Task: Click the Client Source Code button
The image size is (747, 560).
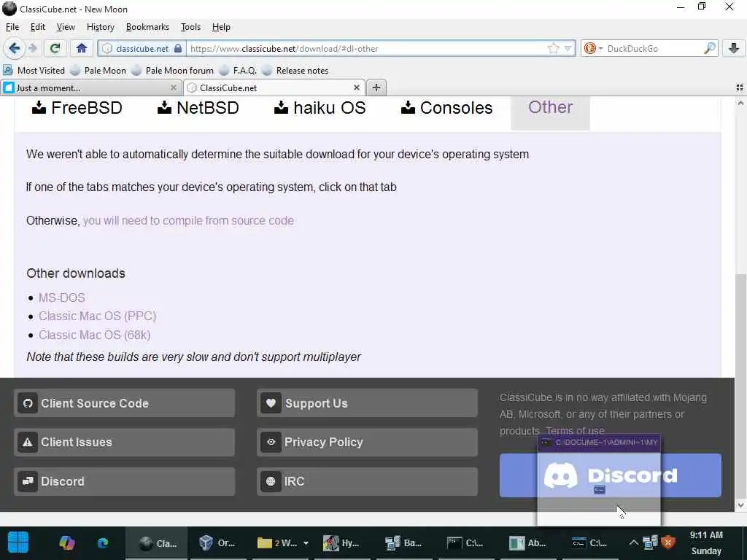Action: [124, 403]
